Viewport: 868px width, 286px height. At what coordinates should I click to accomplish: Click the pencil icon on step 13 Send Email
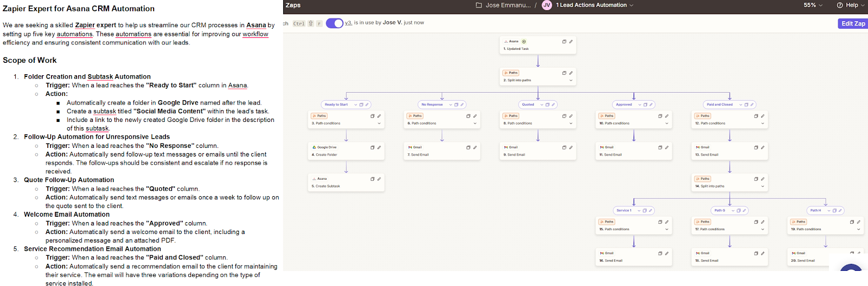coord(763,147)
